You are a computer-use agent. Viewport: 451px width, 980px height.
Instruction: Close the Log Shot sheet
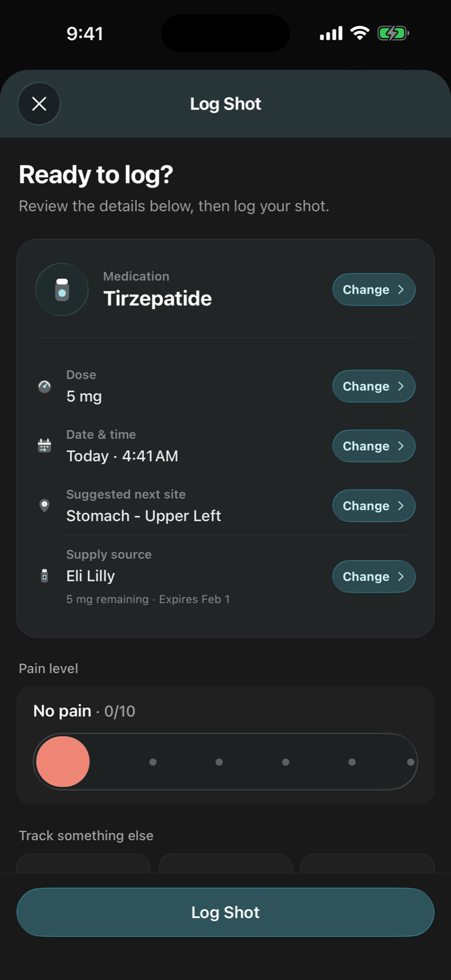pos(39,103)
